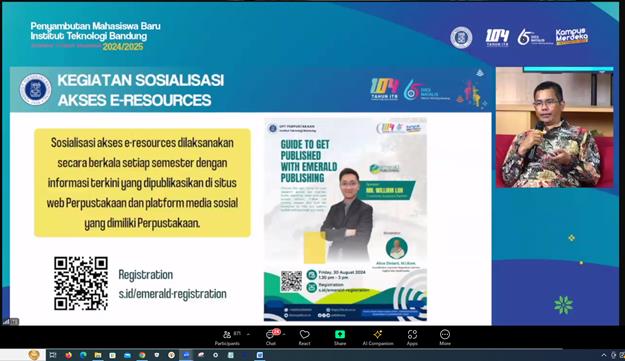The height and width of the screenshot is (361, 625).
Task: Switch to the active Zoom taskbar item
Action: (186, 355)
